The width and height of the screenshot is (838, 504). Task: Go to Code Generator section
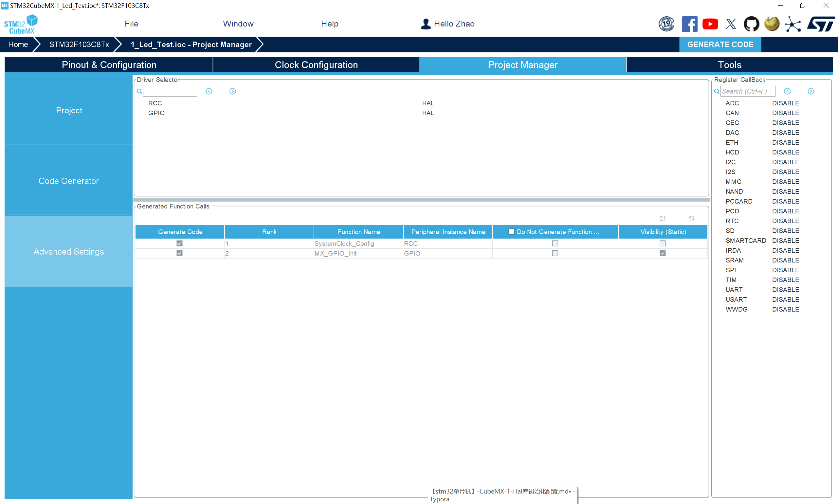68,181
